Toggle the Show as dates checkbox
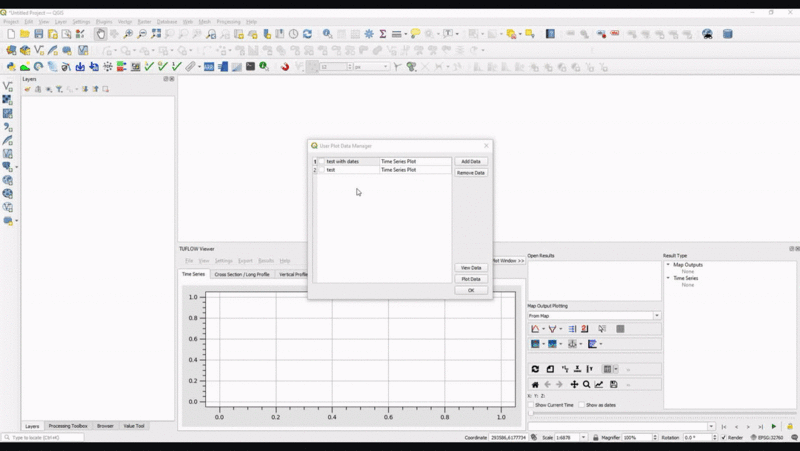Viewport: 800px width, 451px height. (x=582, y=405)
